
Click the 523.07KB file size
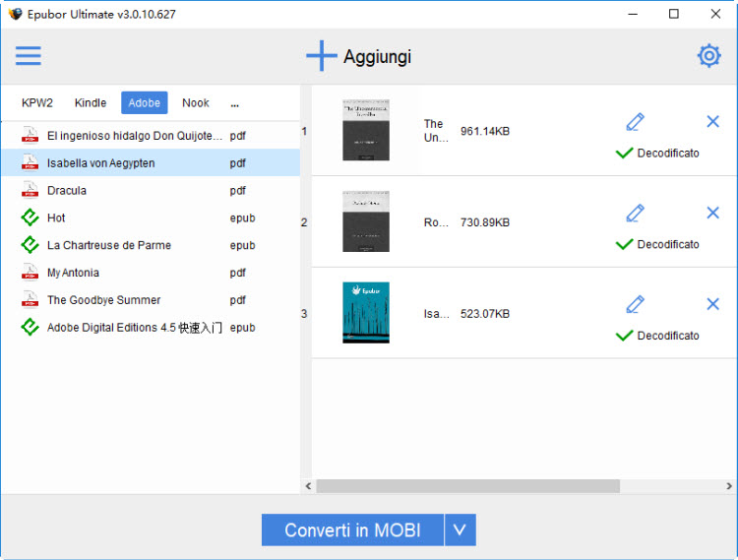point(485,313)
